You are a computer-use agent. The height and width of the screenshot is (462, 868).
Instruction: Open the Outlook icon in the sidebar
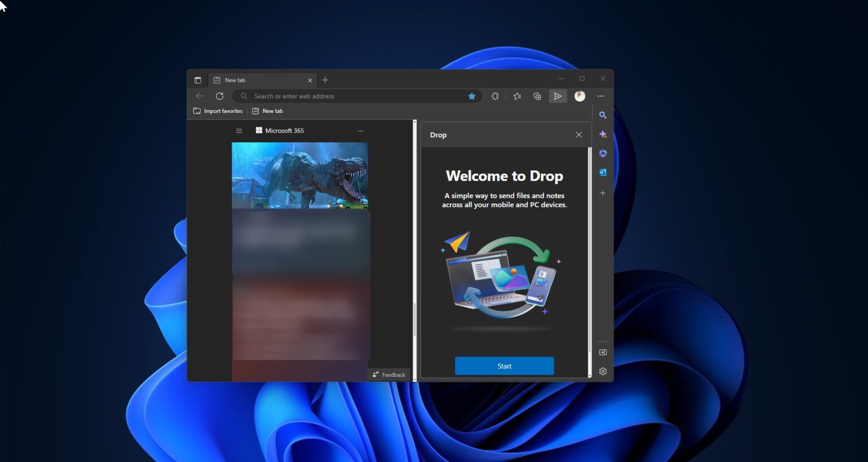point(603,172)
